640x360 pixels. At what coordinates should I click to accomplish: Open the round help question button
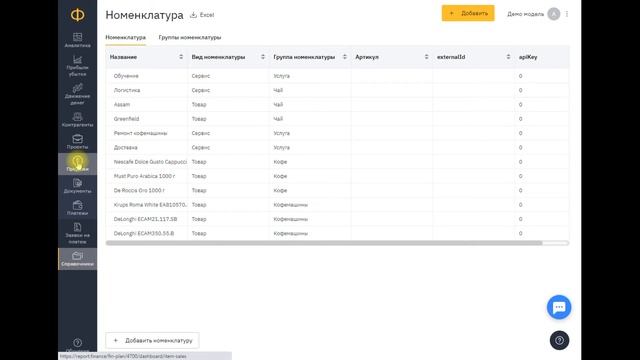[x=559, y=340]
